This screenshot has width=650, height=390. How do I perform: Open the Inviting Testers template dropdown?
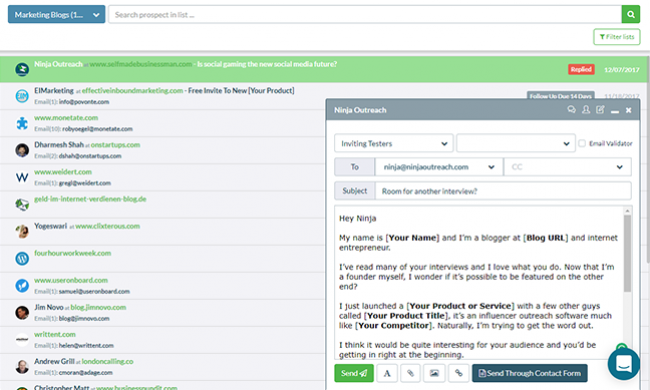point(393,143)
